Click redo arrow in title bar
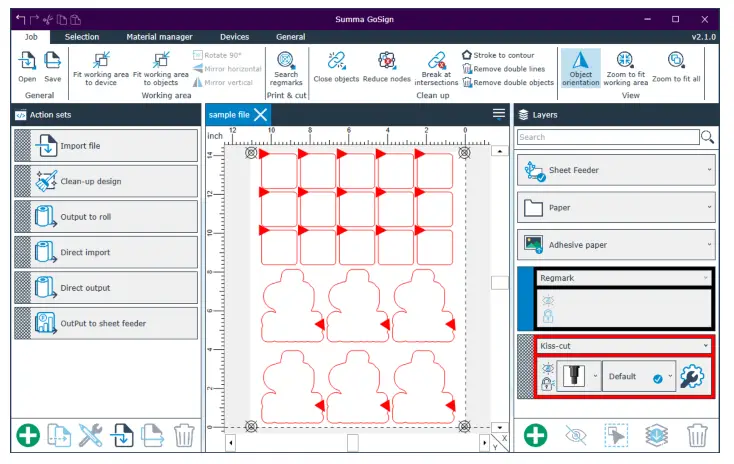The height and width of the screenshot is (464, 734). pyautogui.click(x=34, y=19)
